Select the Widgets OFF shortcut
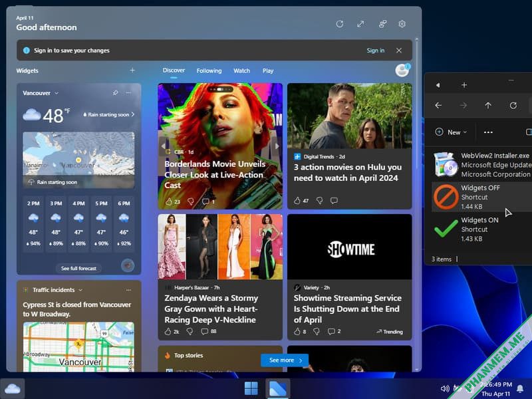 (481, 197)
